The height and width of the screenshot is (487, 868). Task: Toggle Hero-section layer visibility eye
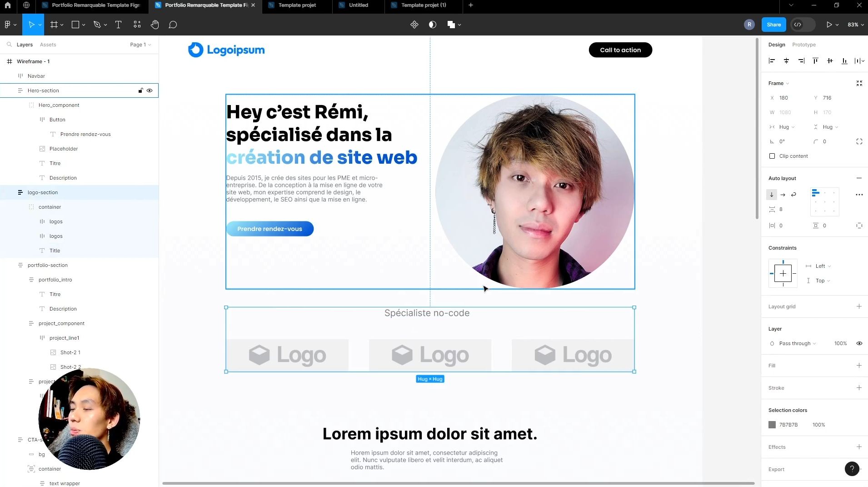(x=150, y=90)
